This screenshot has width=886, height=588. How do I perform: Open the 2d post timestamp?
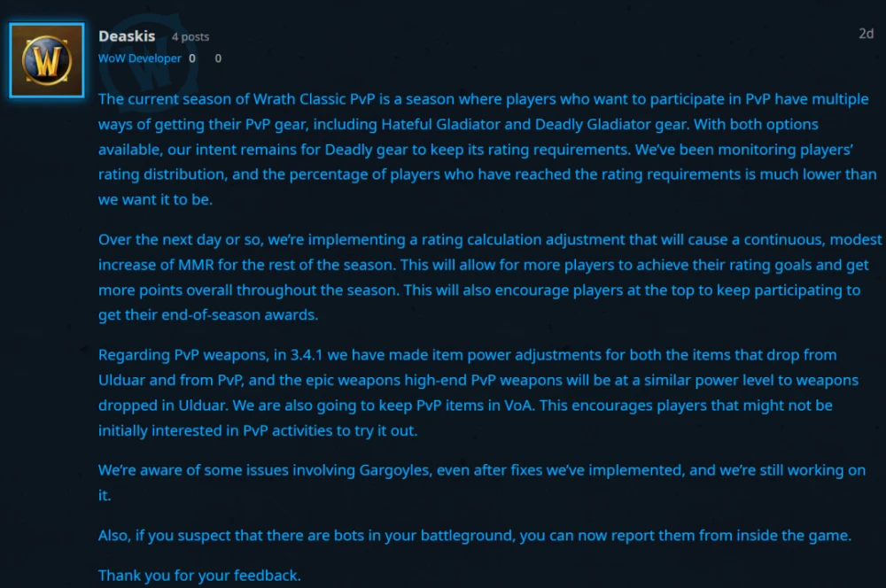866,34
